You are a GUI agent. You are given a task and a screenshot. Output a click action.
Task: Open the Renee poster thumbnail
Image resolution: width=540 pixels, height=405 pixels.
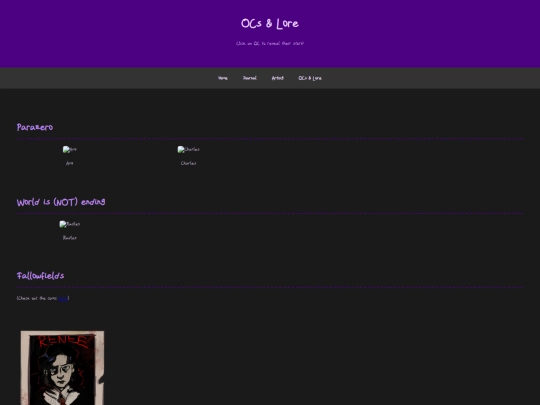click(62, 368)
